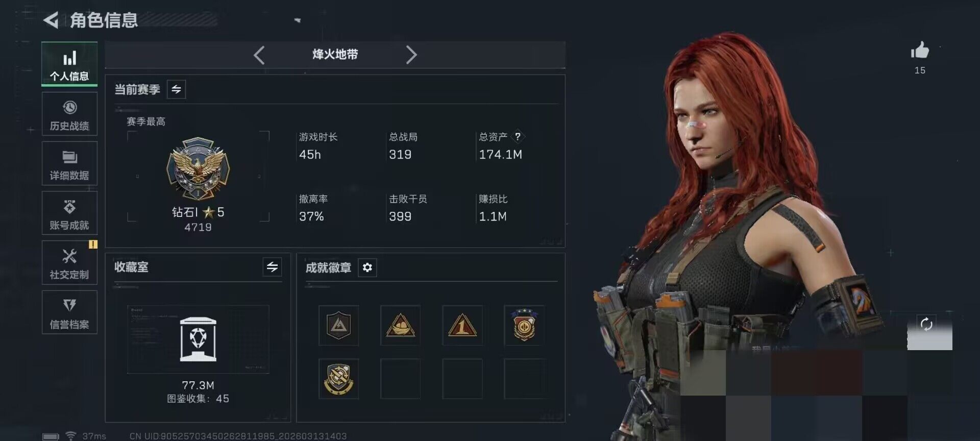
Task: Toggle the 收藏室 swap view icon
Action: [272, 267]
